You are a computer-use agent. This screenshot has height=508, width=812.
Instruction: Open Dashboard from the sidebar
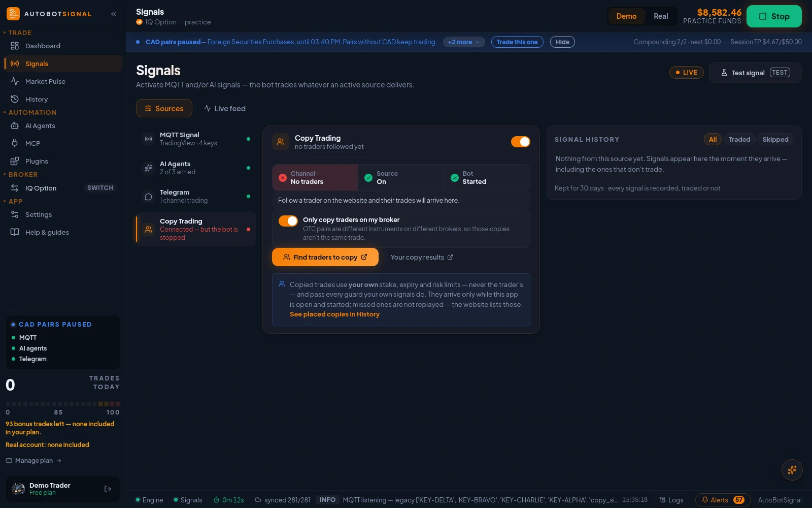click(x=63, y=46)
